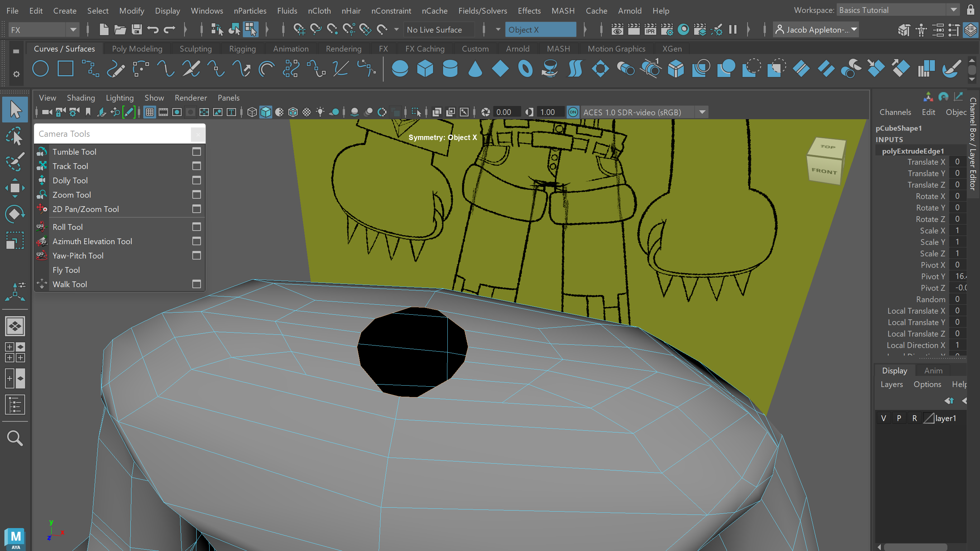The image size is (980, 551).
Task: Toggle layer1 visibility V box
Action: tap(883, 418)
